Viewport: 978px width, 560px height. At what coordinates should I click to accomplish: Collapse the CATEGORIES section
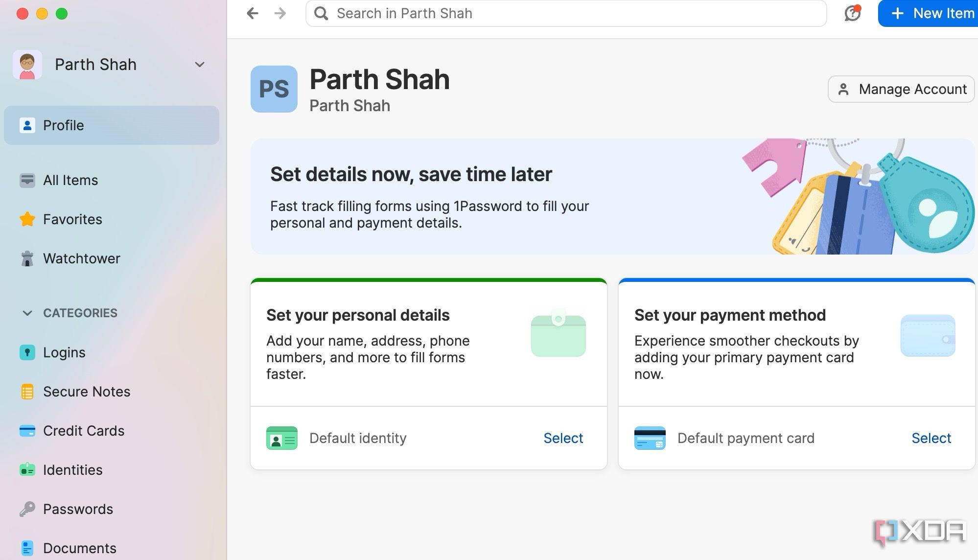click(27, 313)
